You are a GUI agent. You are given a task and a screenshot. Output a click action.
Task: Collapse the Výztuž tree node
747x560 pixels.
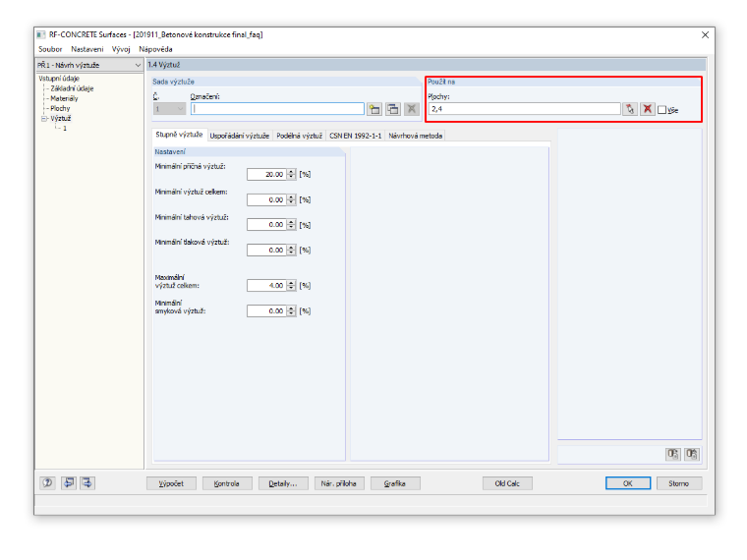tap(44, 119)
